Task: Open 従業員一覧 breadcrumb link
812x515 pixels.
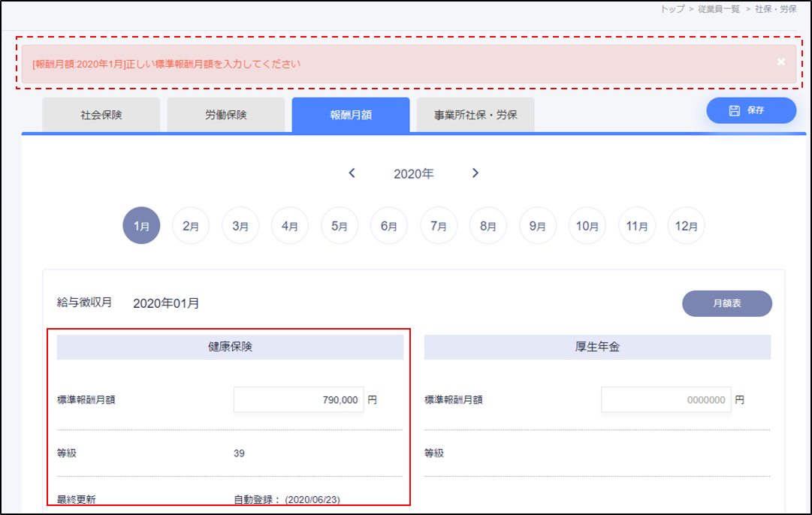Action: click(x=719, y=9)
